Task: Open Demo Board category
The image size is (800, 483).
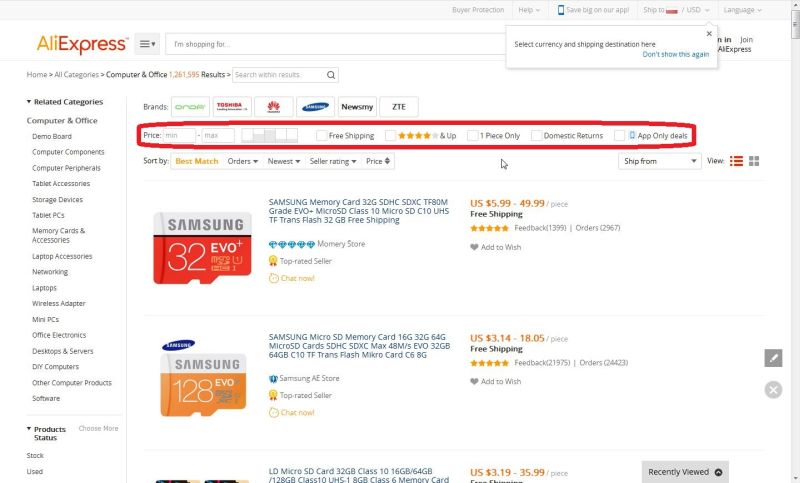Action: coord(52,137)
